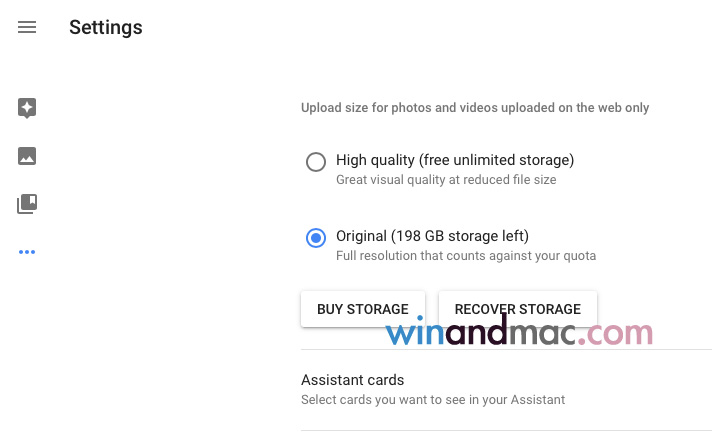Click the winandmac.com watermark text

pyautogui.click(x=519, y=334)
